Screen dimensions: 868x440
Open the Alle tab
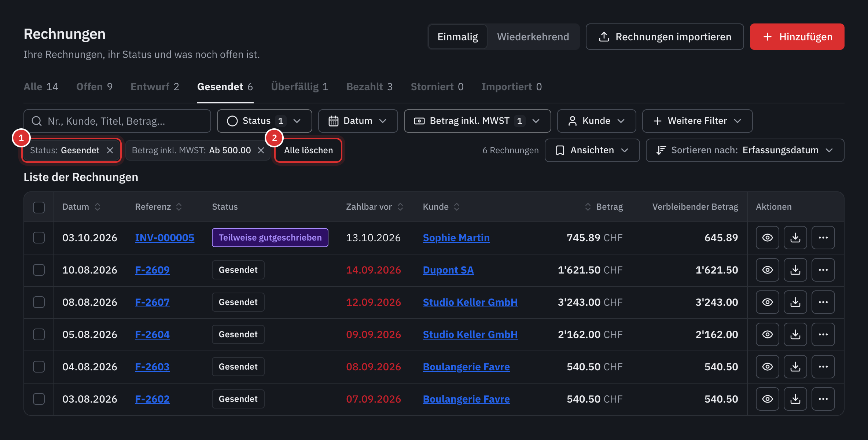[41, 87]
